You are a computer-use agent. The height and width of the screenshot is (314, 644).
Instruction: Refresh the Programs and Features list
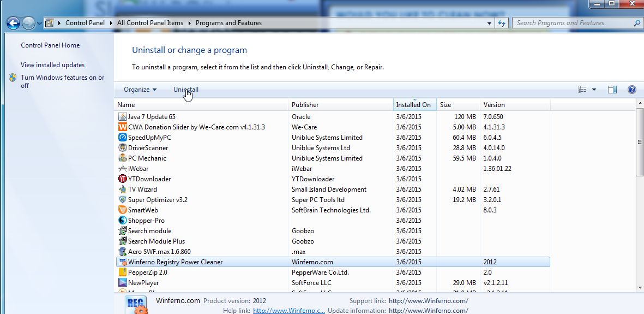[x=502, y=23]
